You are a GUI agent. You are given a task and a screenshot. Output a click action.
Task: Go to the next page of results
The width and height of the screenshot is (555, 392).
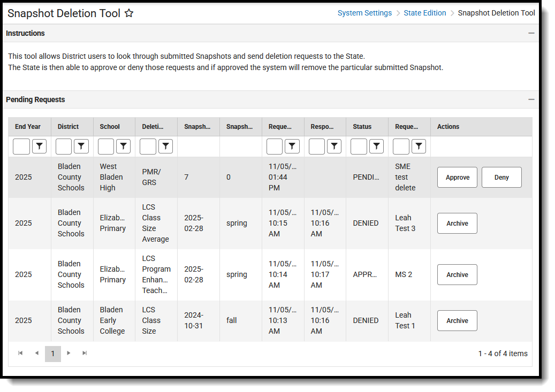coord(69,353)
